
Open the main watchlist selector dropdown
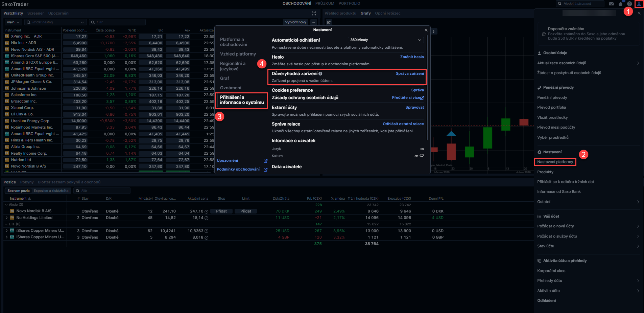tap(14, 22)
